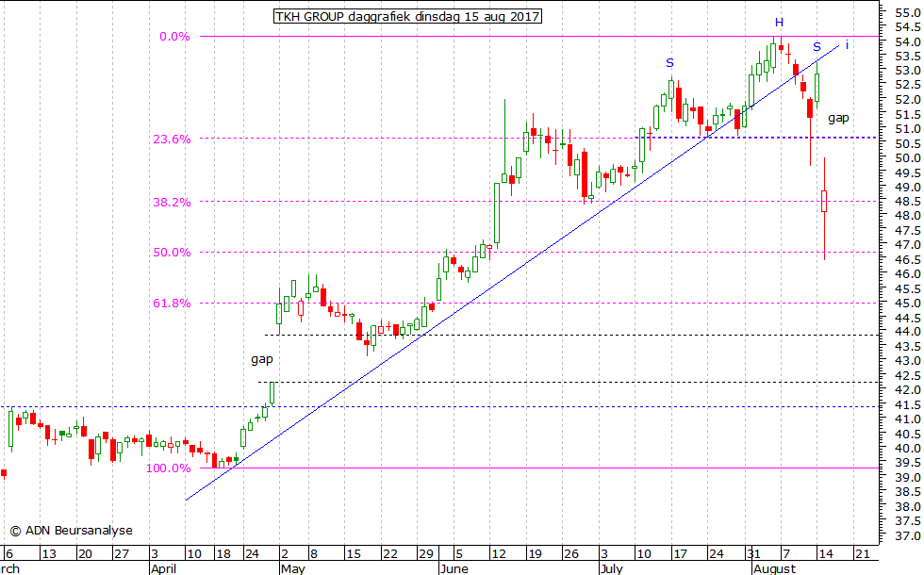Click the date label 12 in June
The height and width of the screenshot is (575, 924).
(499, 554)
